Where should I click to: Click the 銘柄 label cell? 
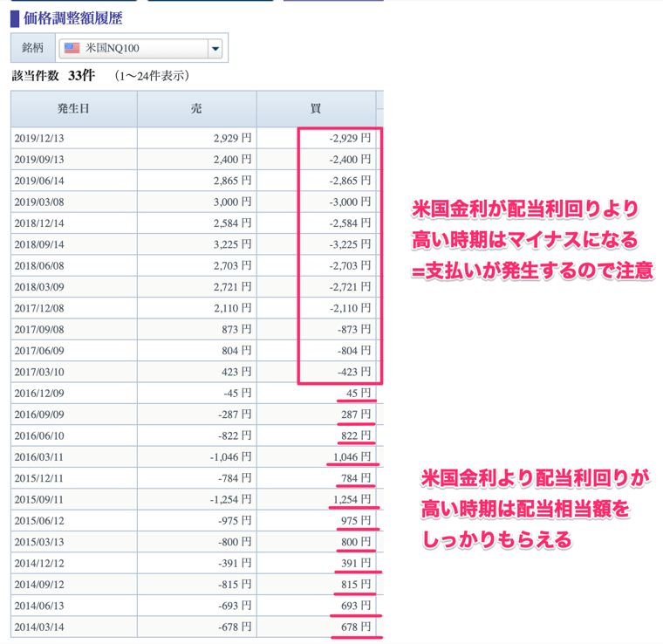click(33, 48)
